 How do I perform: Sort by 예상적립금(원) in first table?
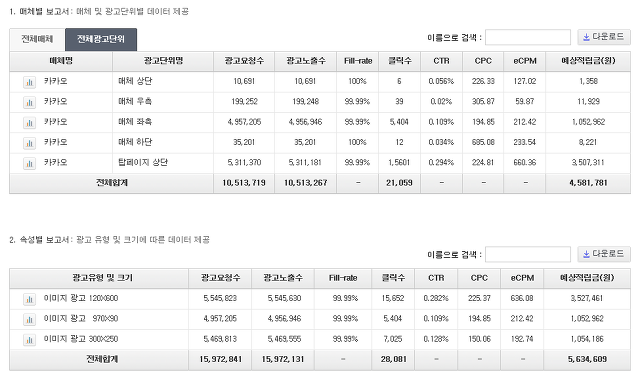[x=588, y=61]
